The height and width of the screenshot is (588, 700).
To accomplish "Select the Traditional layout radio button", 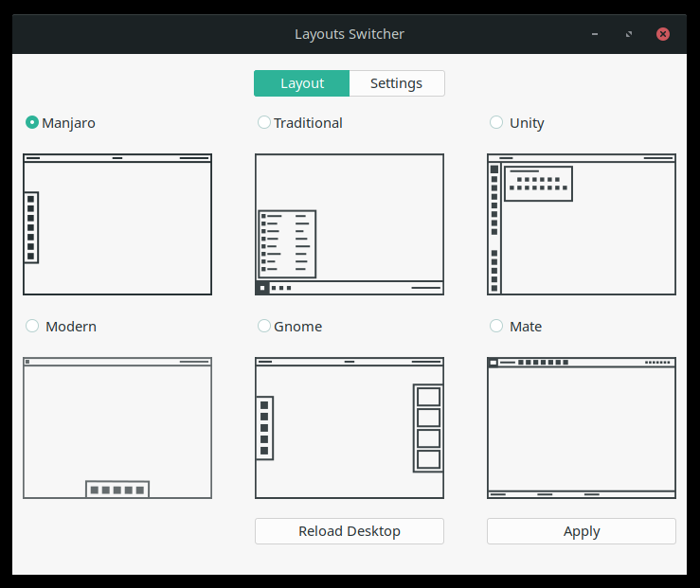I will 264,122.
